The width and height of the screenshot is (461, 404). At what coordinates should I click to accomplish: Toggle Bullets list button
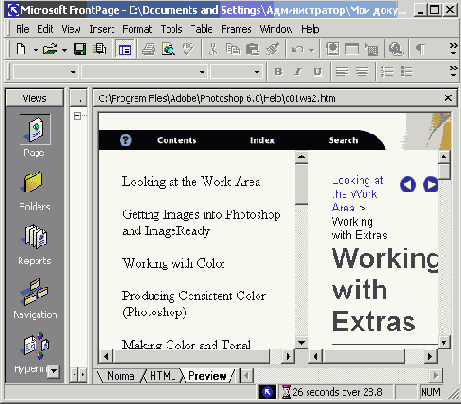point(407,72)
